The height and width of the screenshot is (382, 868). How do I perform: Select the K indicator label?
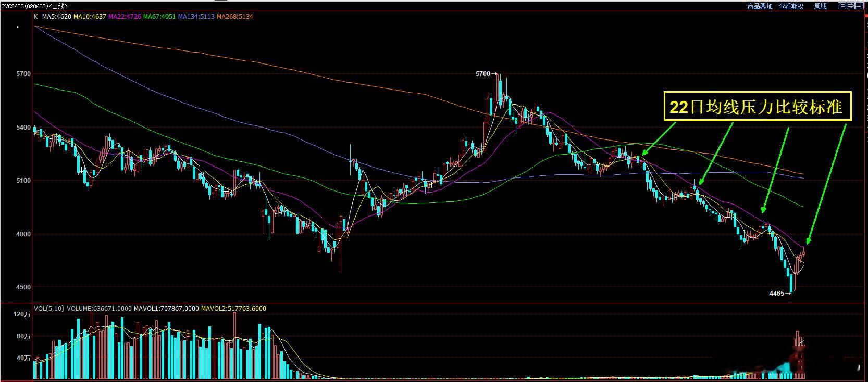tap(36, 17)
